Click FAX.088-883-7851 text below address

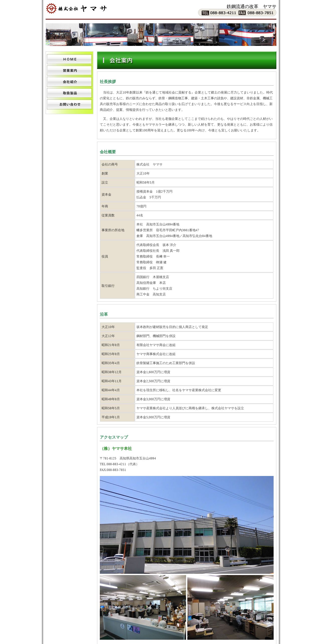(113, 470)
